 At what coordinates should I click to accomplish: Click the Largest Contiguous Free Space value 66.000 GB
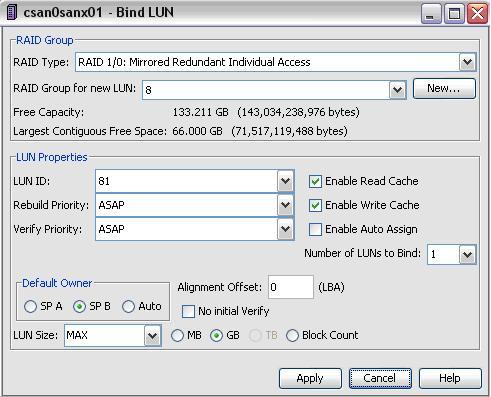(197, 131)
